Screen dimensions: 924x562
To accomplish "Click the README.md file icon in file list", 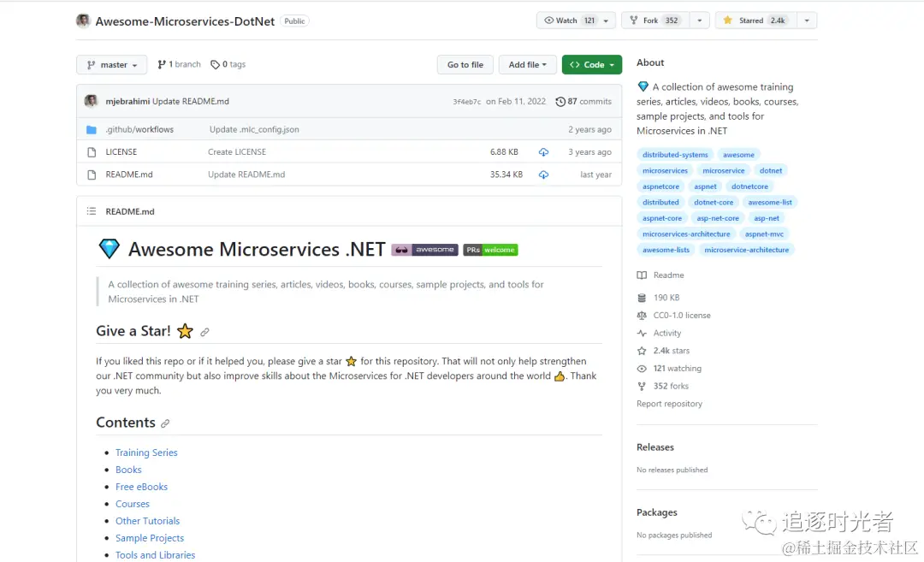I will click(92, 175).
